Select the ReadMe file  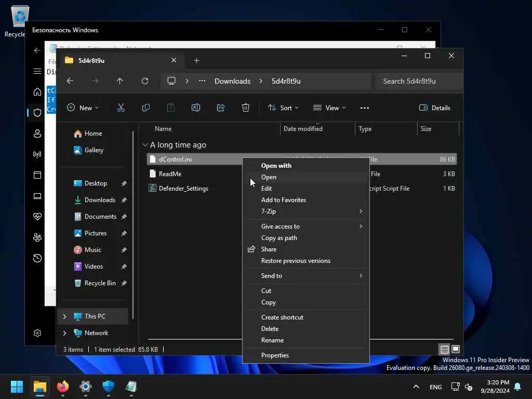point(170,174)
